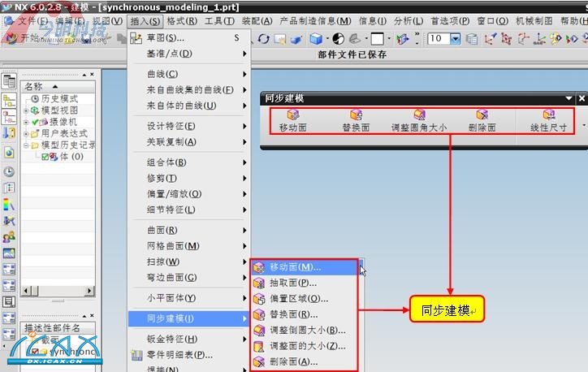Open the layer number 10 dropdown
Screen dimensions: 588x372
click(x=456, y=39)
